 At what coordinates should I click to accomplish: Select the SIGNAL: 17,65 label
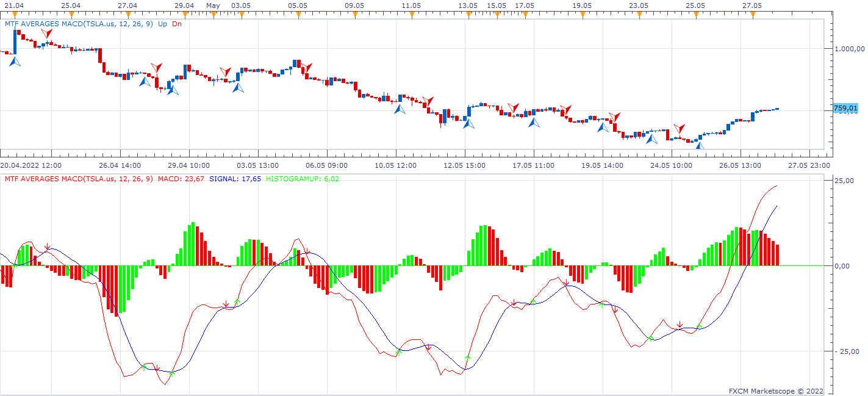tap(235, 179)
